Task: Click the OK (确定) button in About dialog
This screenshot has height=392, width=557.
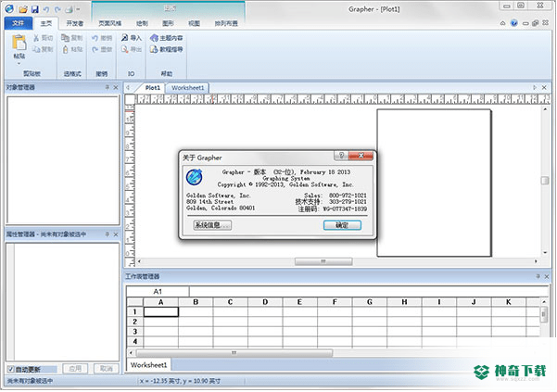Action: [x=342, y=225]
